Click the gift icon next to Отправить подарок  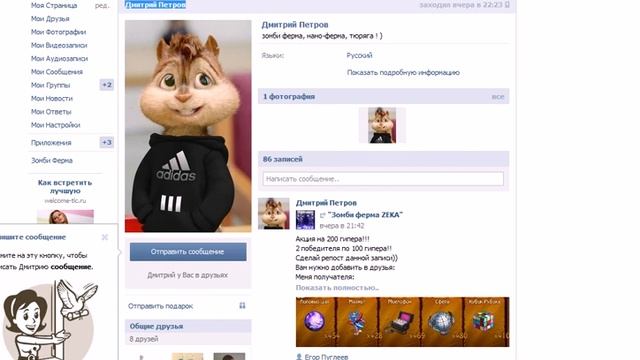[x=242, y=305]
